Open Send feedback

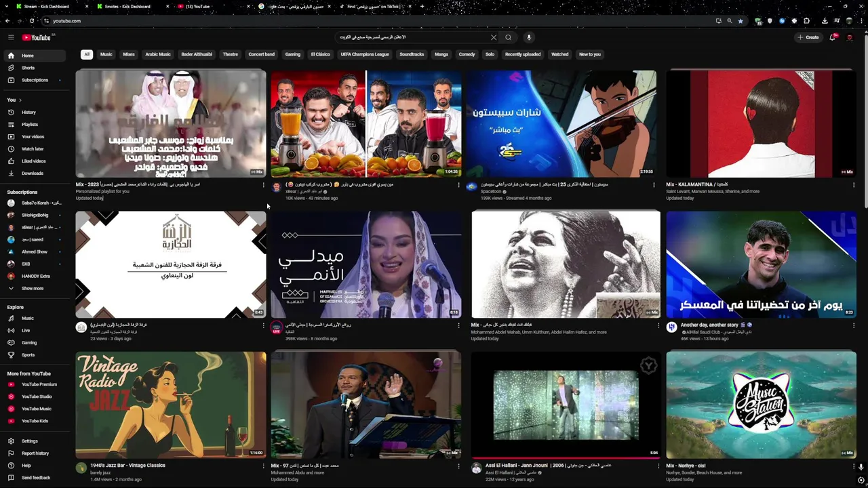pyautogui.click(x=35, y=478)
